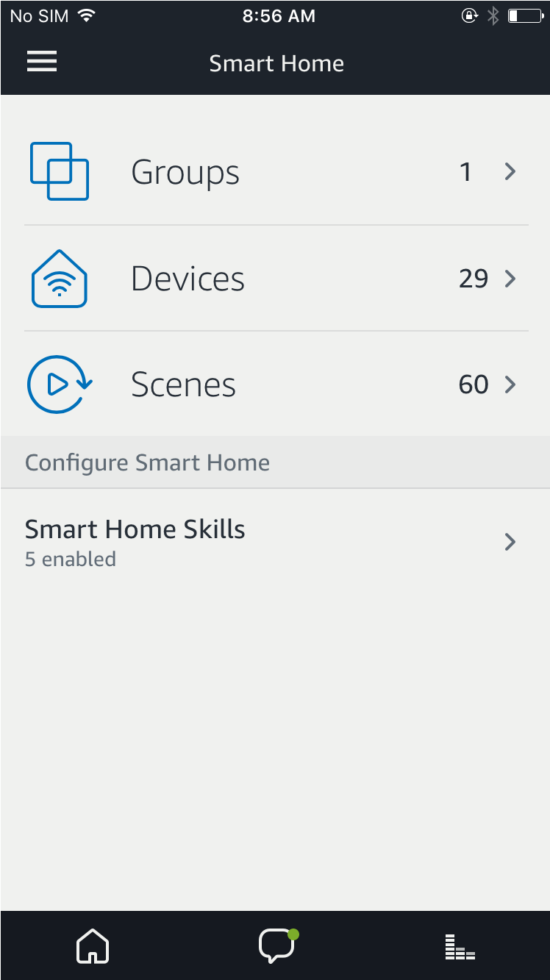The height and width of the screenshot is (980, 550).
Task: Select the Groups list item label
Action: [185, 173]
